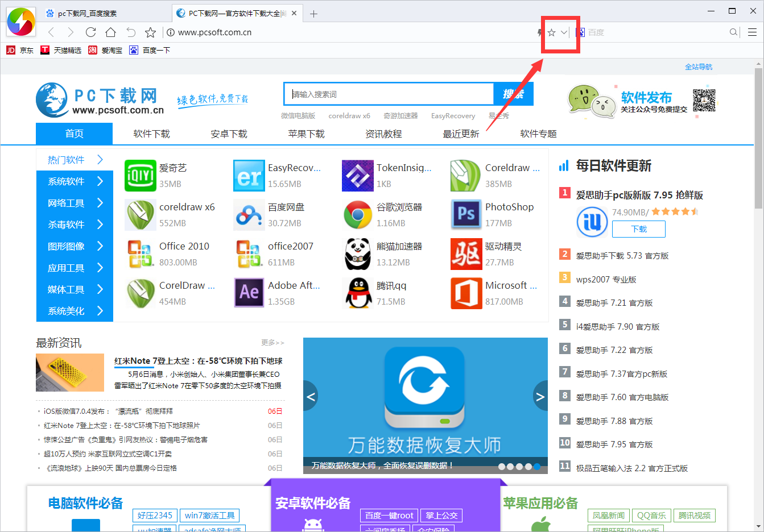
Task: Open a new tab with plus icon
Action: pyautogui.click(x=313, y=14)
